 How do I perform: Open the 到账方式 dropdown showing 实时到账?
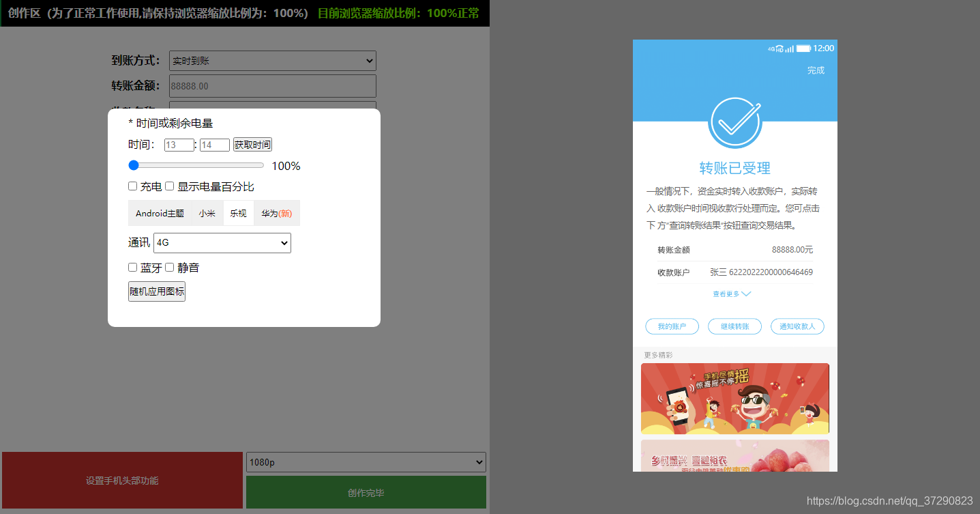(x=273, y=61)
